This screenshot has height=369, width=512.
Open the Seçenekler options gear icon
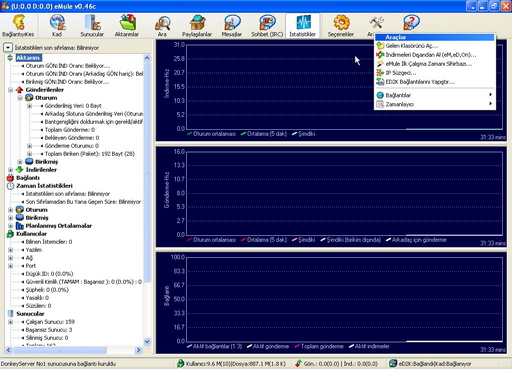point(341,25)
